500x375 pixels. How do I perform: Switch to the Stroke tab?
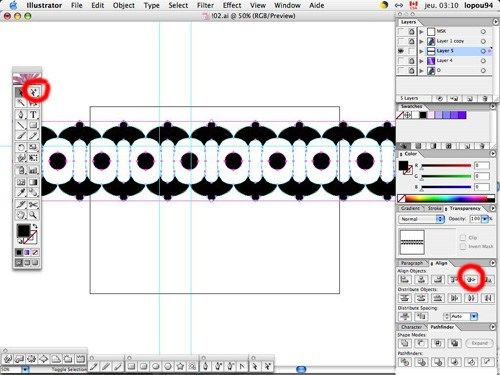point(434,208)
